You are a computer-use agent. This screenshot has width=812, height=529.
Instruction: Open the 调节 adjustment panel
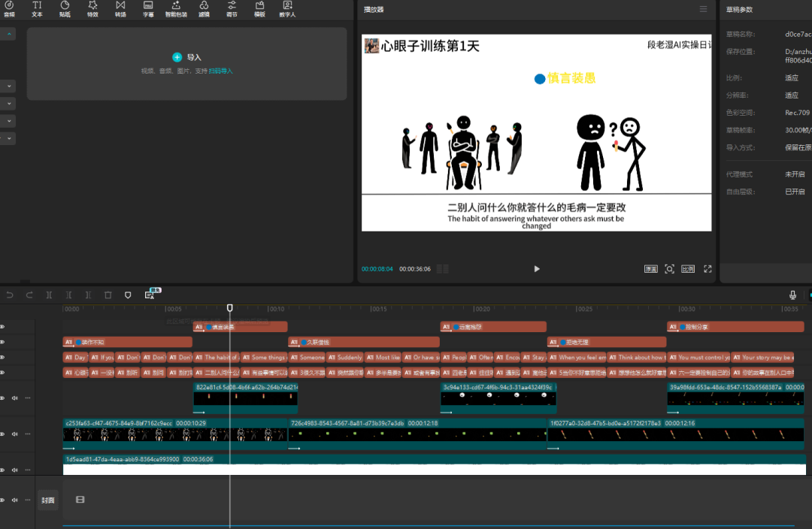(x=232, y=8)
